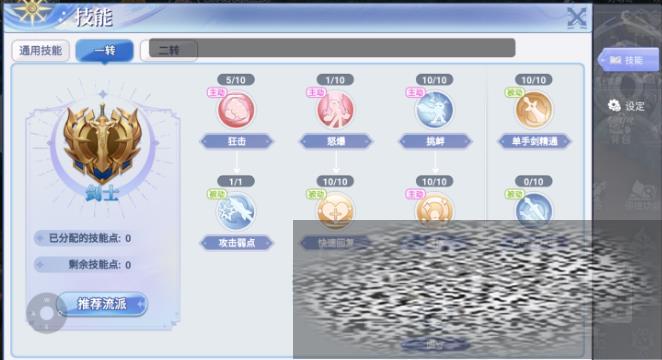
Task: Click the 挑衅 skill icon
Action: coord(434,110)
